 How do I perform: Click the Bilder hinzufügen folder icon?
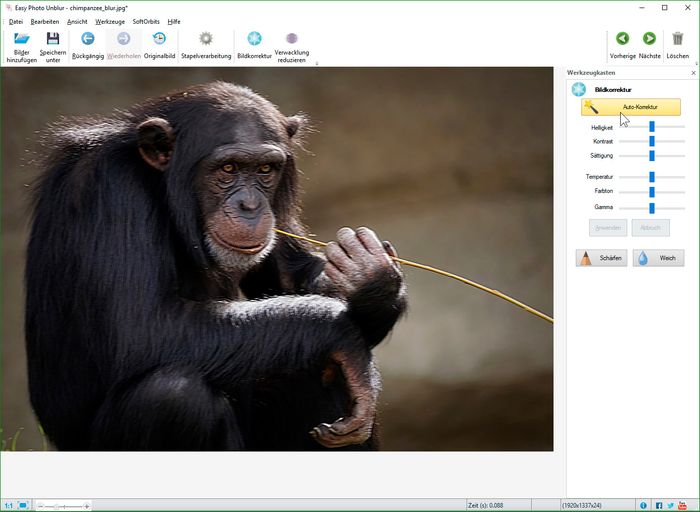point(22,39)
